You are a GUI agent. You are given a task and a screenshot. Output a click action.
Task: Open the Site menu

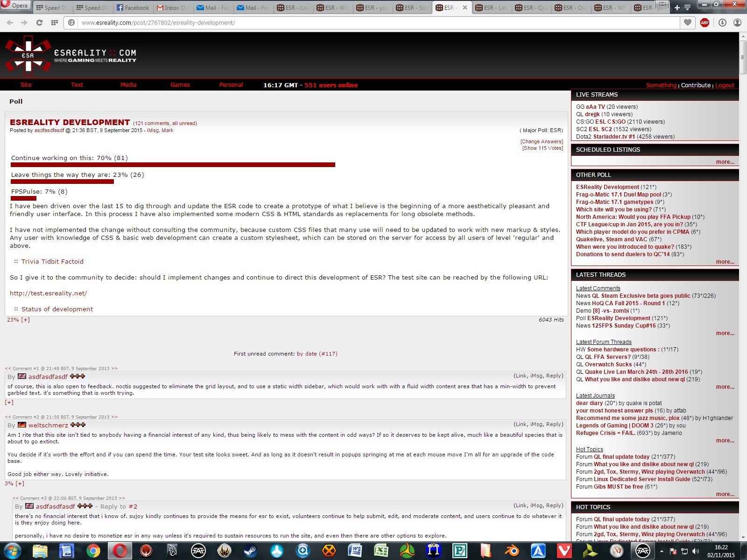(26, 84)
